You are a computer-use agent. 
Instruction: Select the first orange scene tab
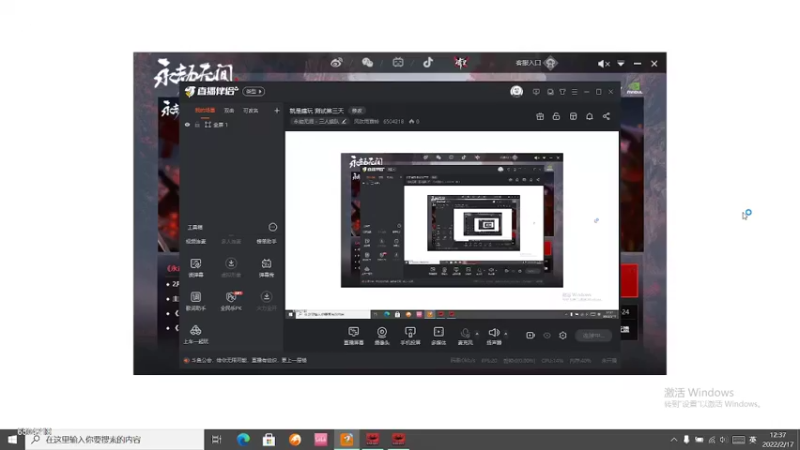(x=205, y=110)
